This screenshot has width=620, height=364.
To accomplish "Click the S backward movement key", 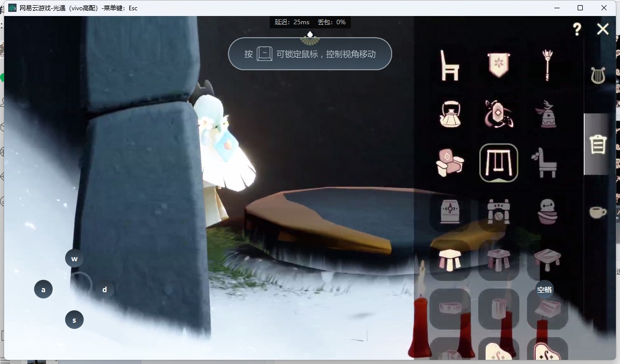I will coord(74,320).
